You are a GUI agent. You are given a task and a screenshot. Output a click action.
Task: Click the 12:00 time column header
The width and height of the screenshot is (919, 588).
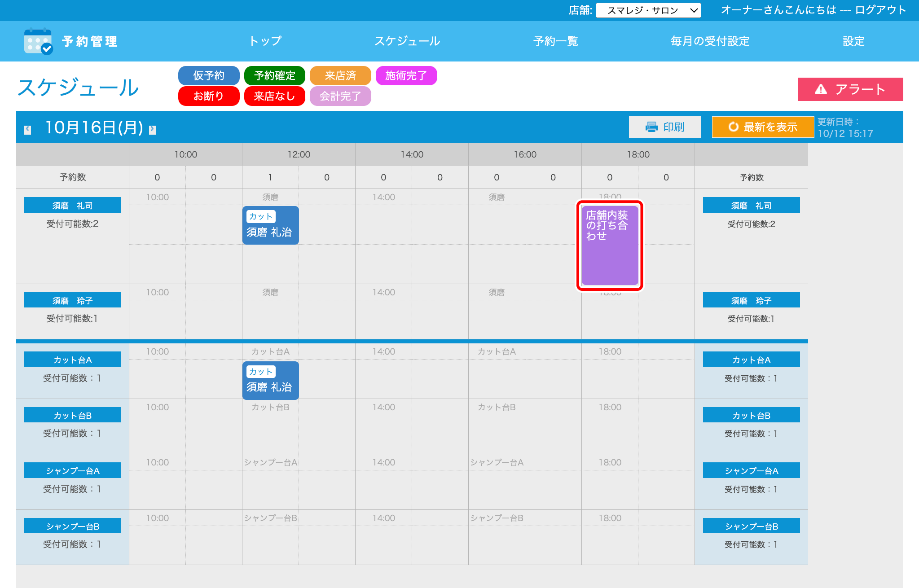299,154
